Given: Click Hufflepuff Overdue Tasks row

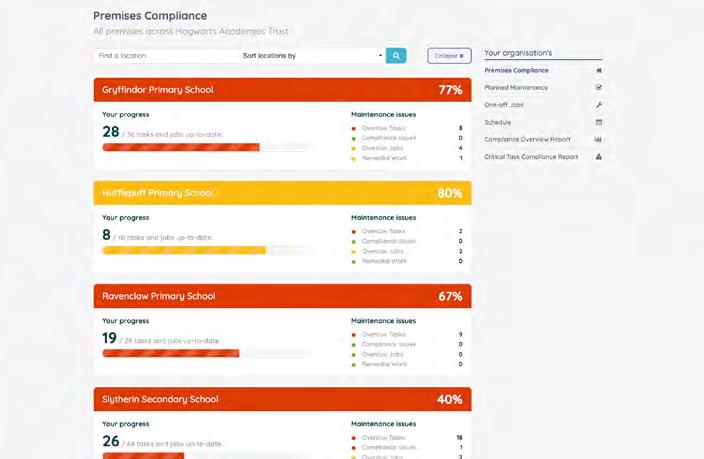Looking at the screenshot, I should pyautogui.click(x=407, y=231).
